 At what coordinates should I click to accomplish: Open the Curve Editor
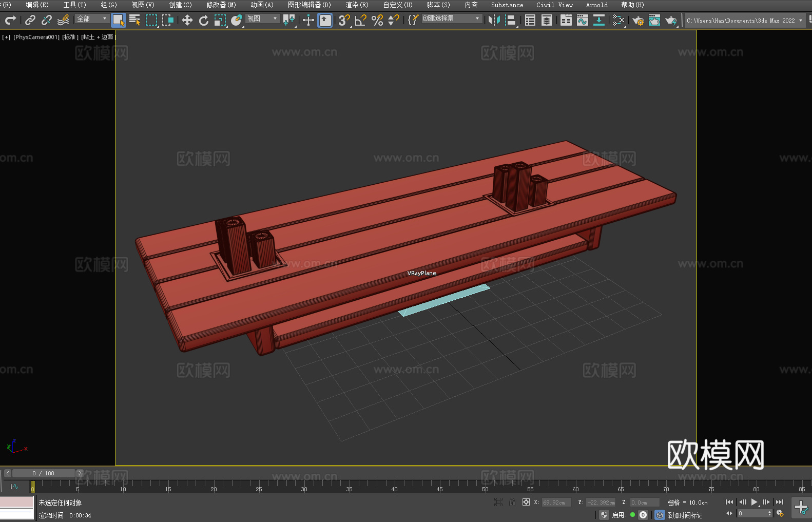[583, 20]
